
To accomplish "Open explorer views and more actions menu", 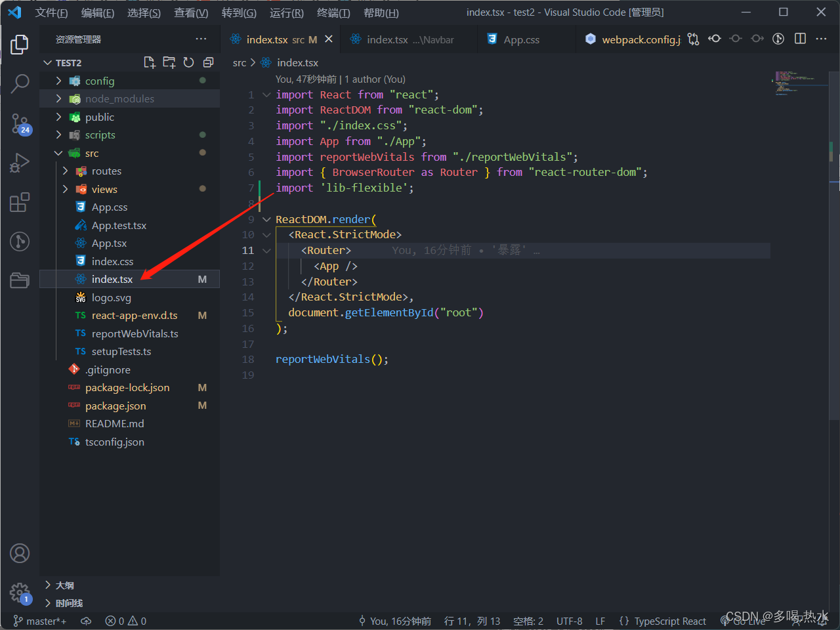I will (201, 39).
